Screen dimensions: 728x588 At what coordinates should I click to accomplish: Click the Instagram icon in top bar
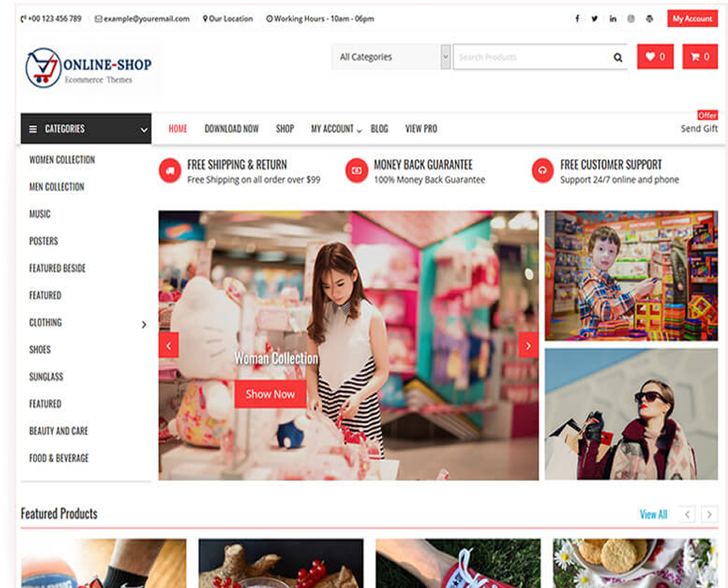coord(631,19)
